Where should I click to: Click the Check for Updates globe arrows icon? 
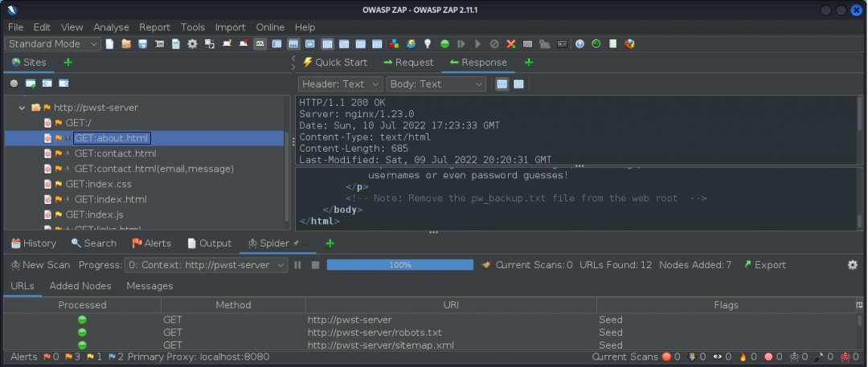tap(411, 43)
